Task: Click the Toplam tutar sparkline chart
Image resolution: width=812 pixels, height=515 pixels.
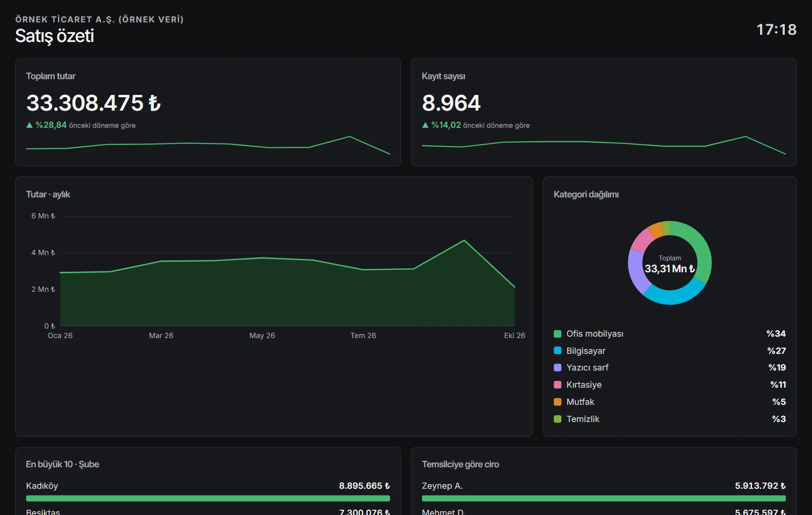Action: tap(208, 145)
